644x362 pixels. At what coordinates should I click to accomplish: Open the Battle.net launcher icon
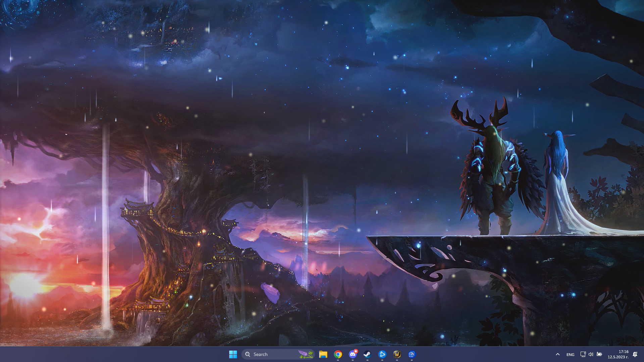tap(382, 354)
